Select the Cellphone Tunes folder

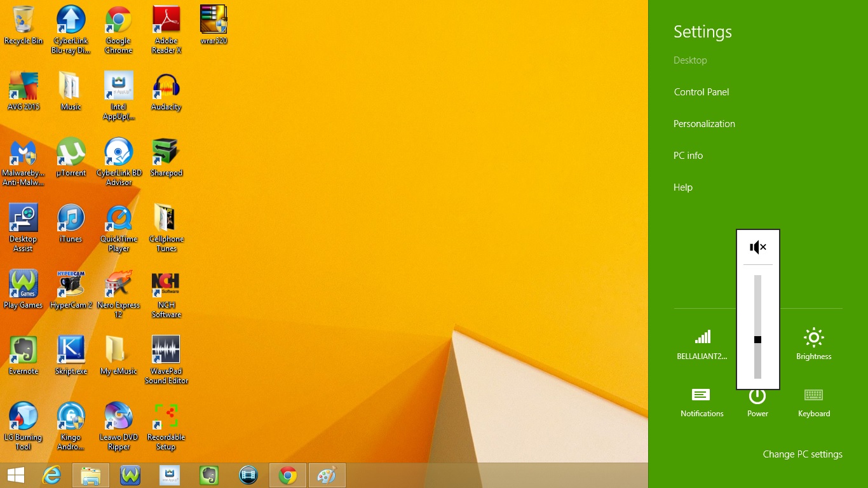point(166,228)
